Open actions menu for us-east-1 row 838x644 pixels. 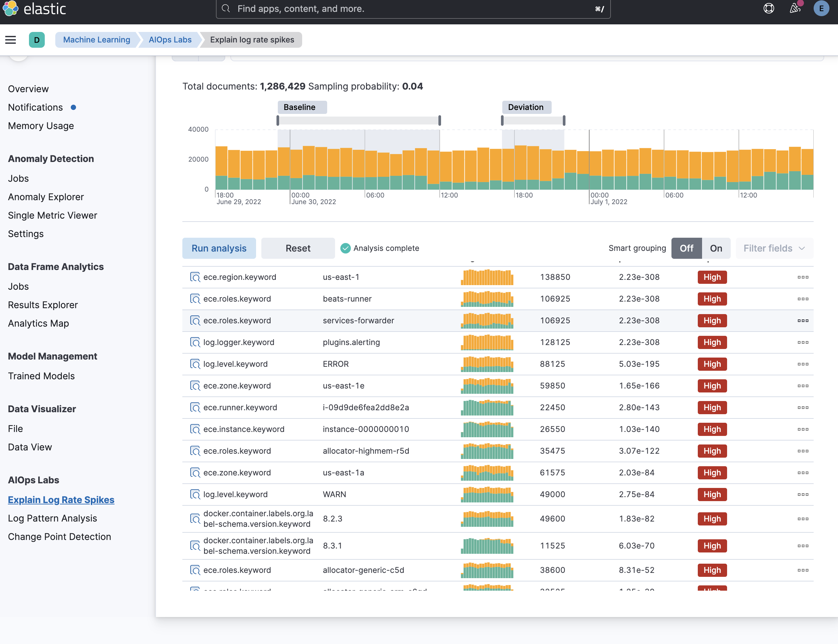coord(803,277)
